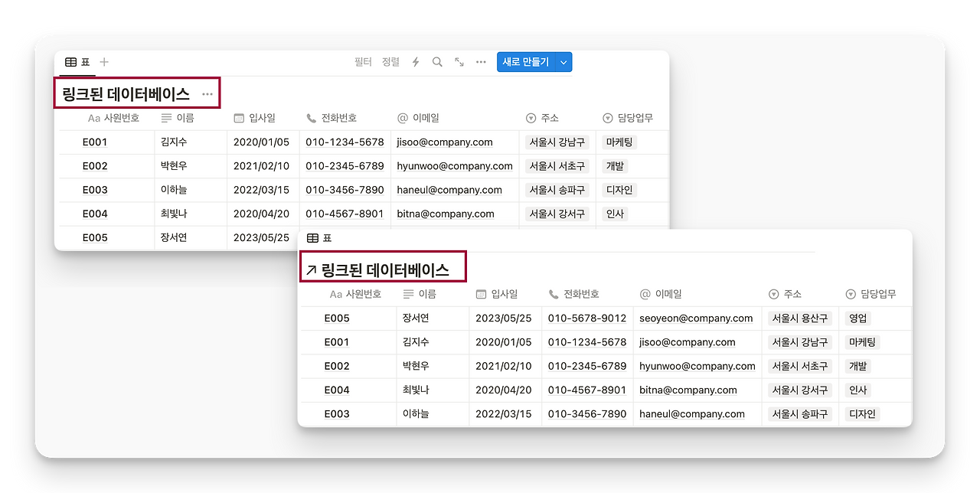This screenshot has height=493, width=980.
Task: Click the 주소 column header in back window
Action: click(543, 118)
